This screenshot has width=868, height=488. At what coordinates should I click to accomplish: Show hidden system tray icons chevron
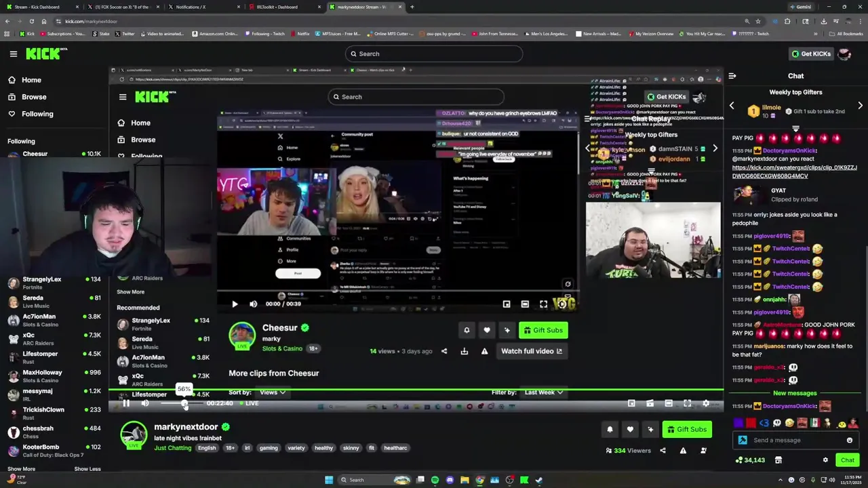click(x=781, y=480)
